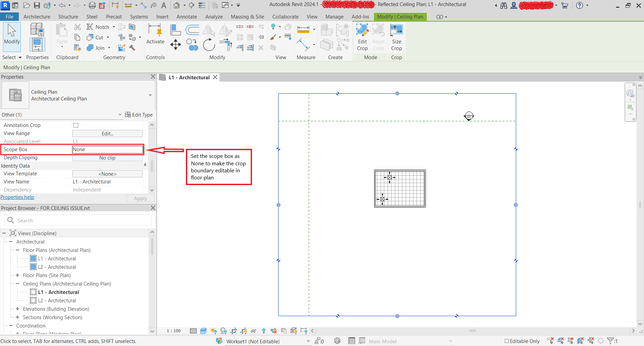Activate the Rotate tool

point(209,45)
